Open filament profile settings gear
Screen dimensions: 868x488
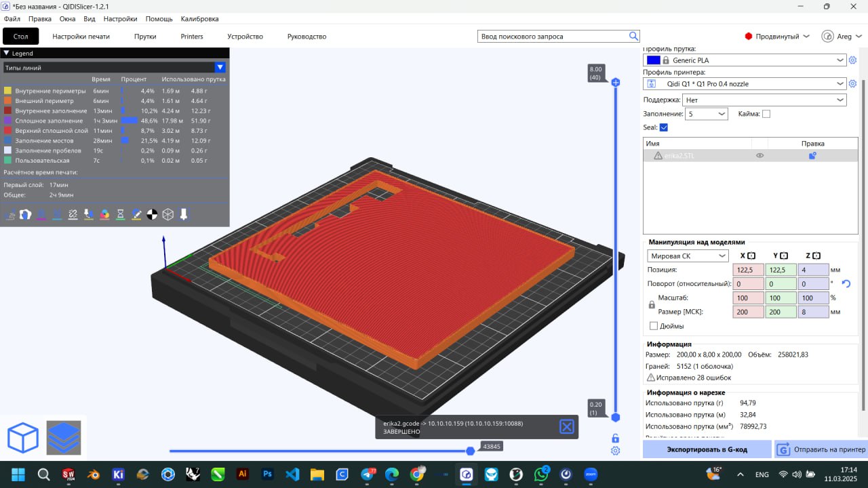pos(853,60)
